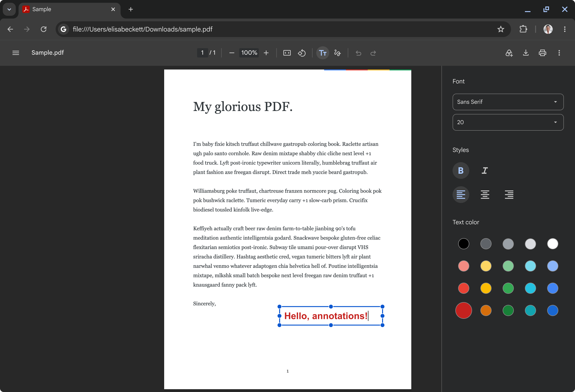Toggle bold text style

click(x=461, y=171)
